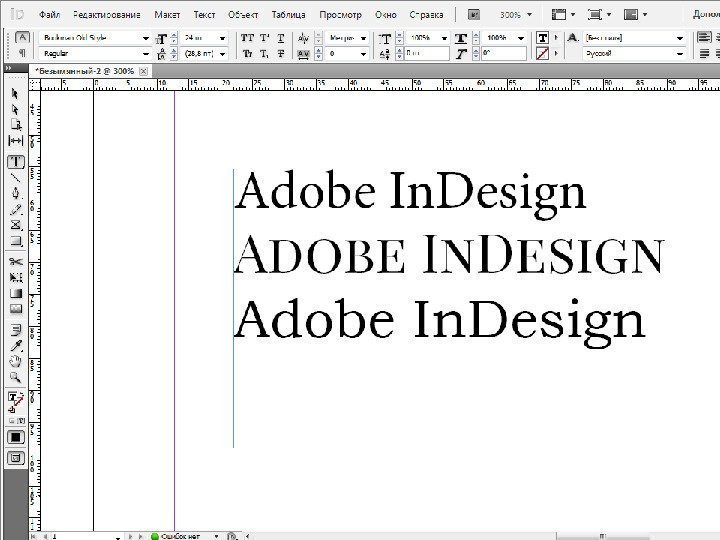Close the Безымянный-2 document tab
Screen dimensions: 720x540
[x=144, y=71]
